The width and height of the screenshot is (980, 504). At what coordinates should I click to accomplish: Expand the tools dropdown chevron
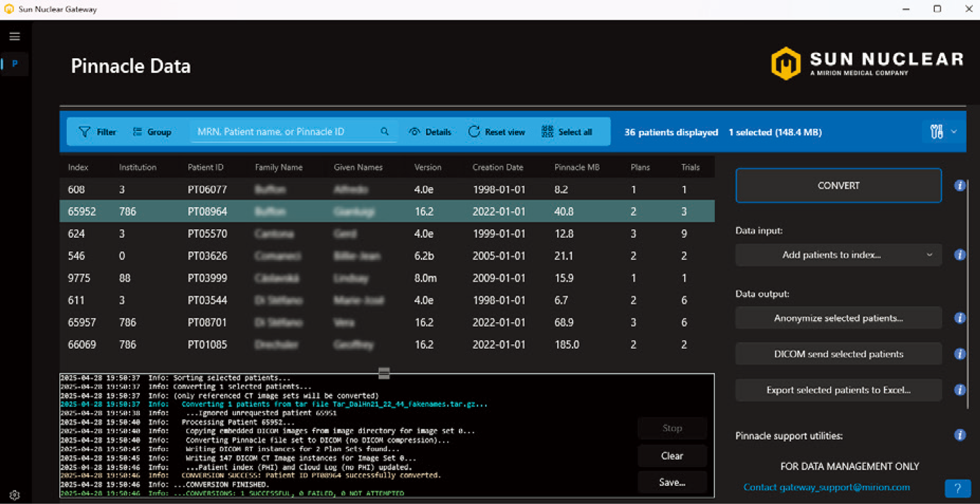pos(954,132)
